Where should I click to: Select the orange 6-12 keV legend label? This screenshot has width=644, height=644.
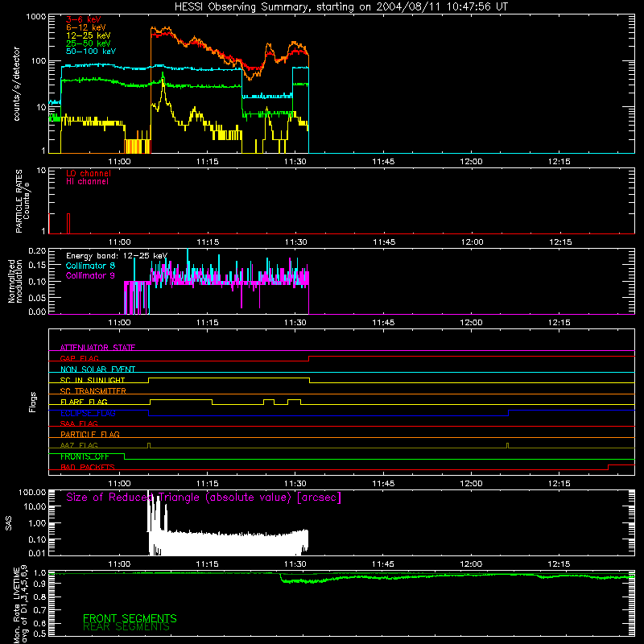coord(85,27)
